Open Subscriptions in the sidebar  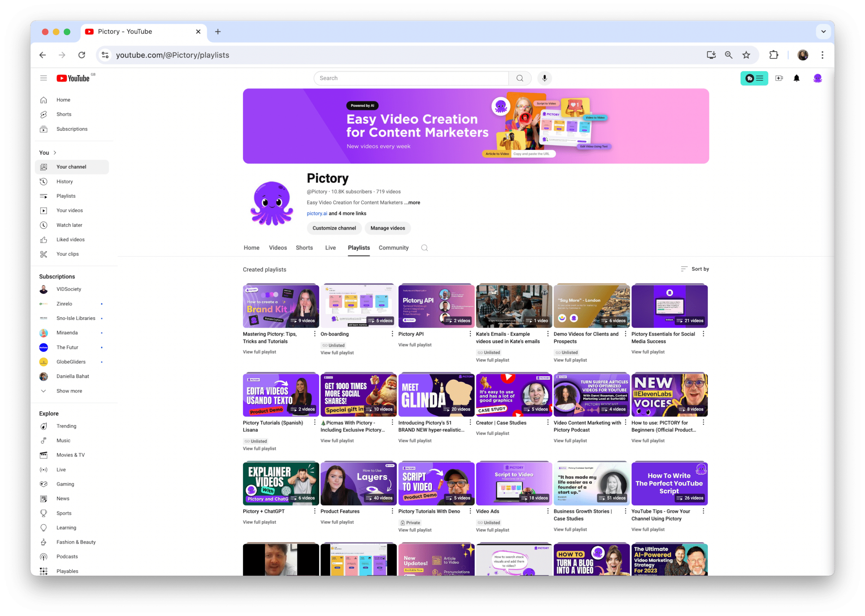point(72,129)
